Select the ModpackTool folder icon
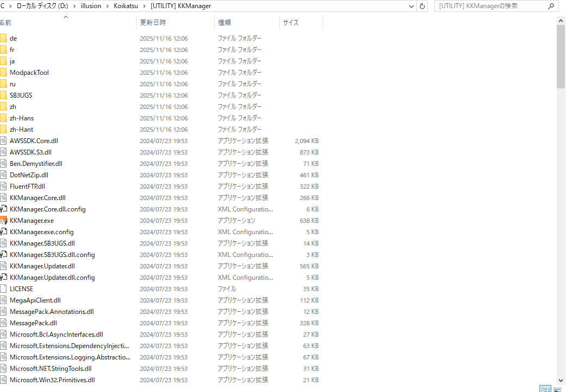The height and width of the screenshot is (392, 566). point(3,73)
